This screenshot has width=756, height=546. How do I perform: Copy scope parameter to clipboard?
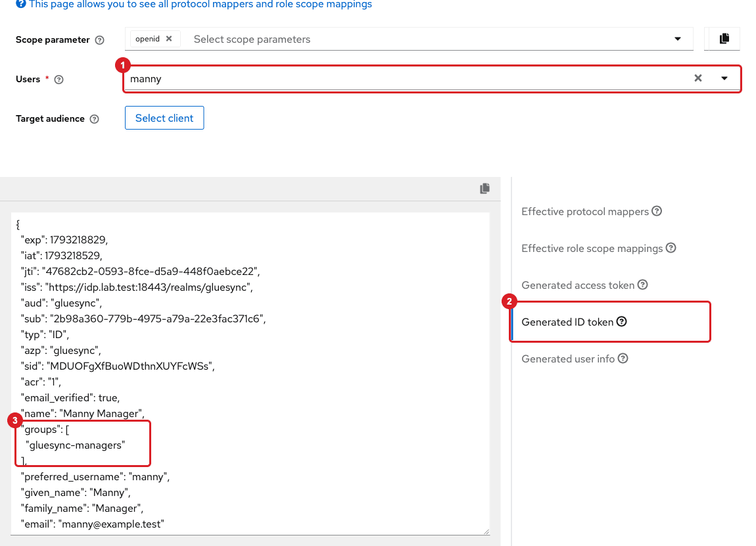pos(724,39)
